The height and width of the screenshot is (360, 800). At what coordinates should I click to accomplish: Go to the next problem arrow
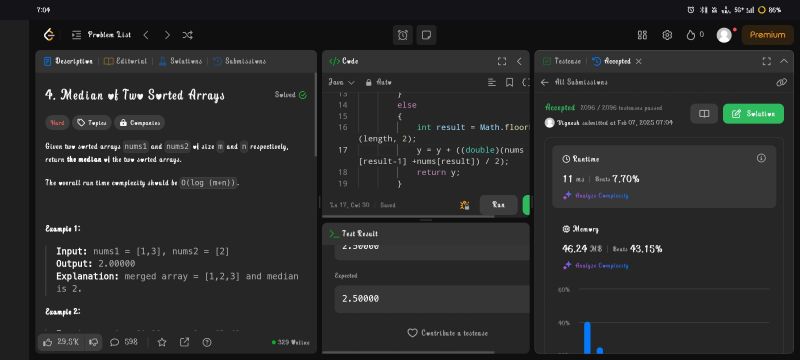tap(167, 35)
